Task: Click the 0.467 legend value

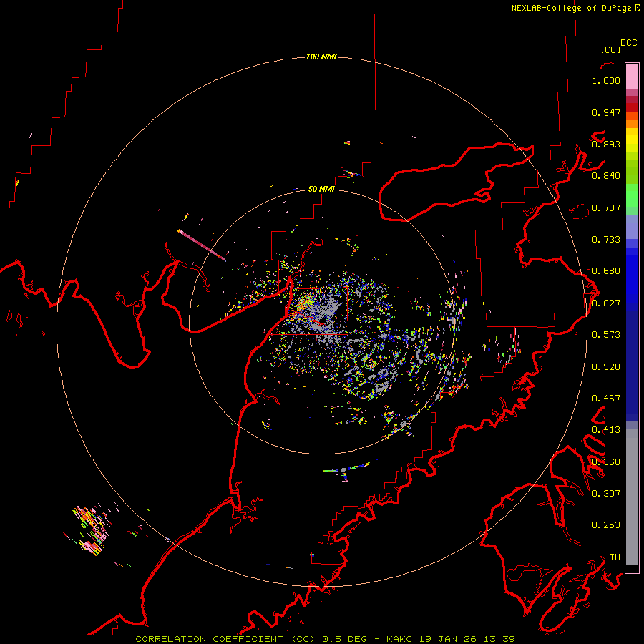Action: tap(606, 399)
